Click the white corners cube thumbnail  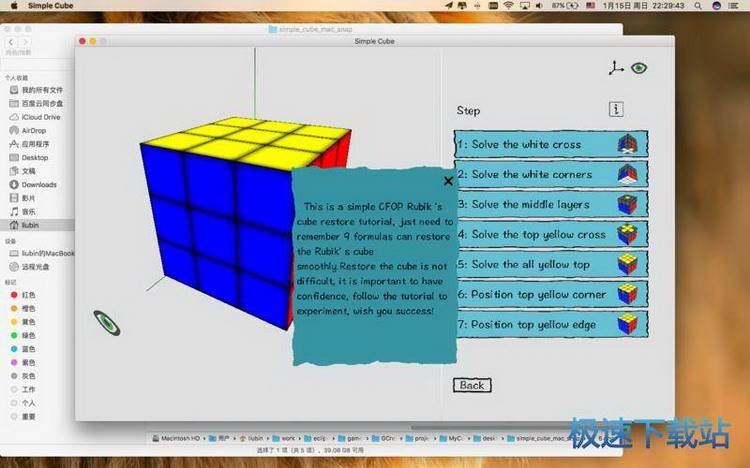(628, 174)
